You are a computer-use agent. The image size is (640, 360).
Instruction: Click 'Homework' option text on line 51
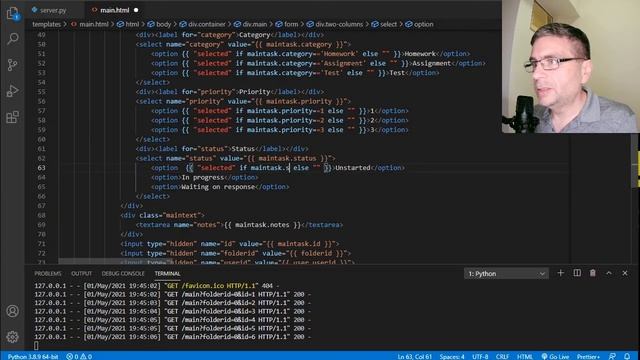tap(420, 54)
